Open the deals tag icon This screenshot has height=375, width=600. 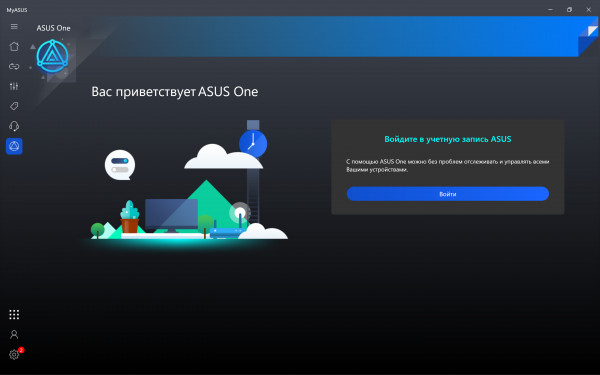[x=14, y=106]
